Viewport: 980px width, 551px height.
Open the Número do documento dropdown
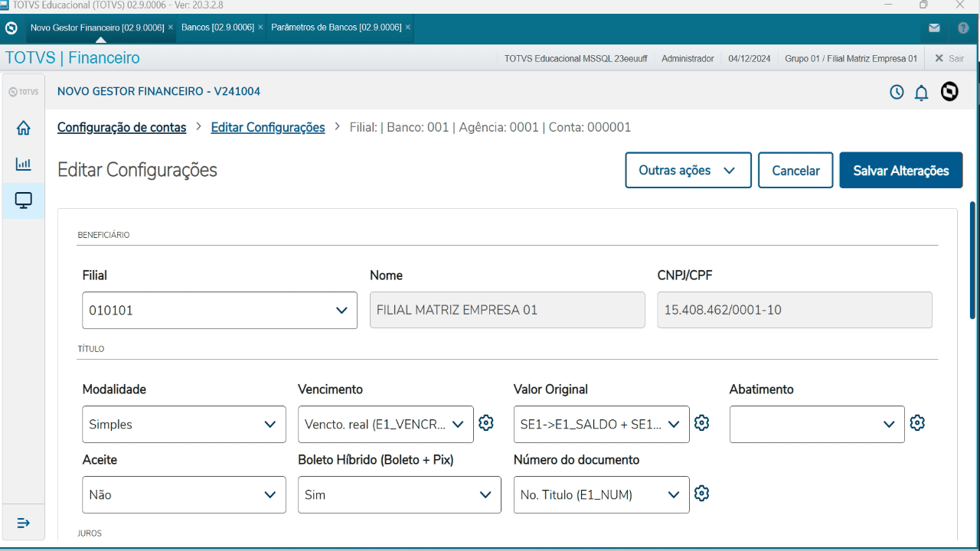click(602, 494)
